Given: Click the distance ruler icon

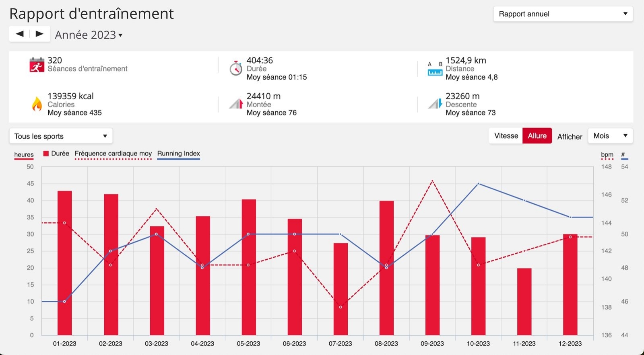Looking at the screenshot, I should (x=435, y=69).
